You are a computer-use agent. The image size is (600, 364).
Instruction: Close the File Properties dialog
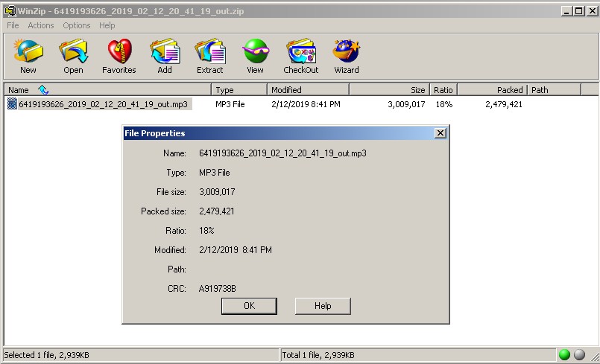point(440,132)
